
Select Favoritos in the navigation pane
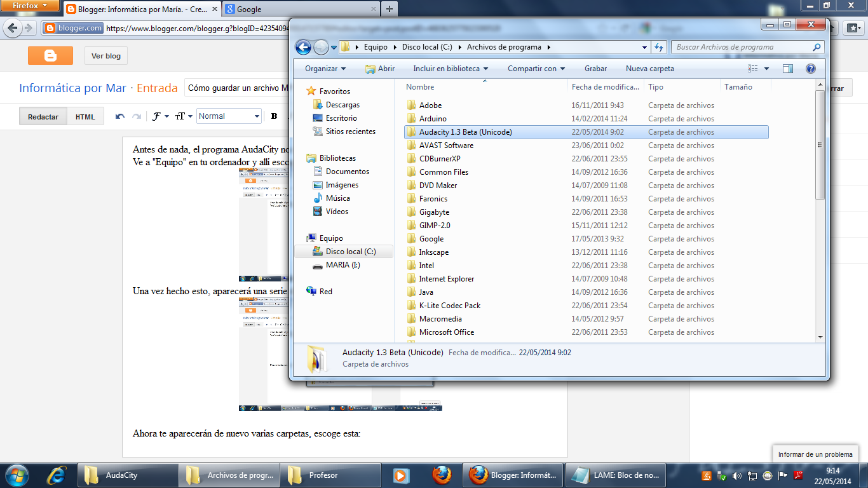tap(334, 91)
